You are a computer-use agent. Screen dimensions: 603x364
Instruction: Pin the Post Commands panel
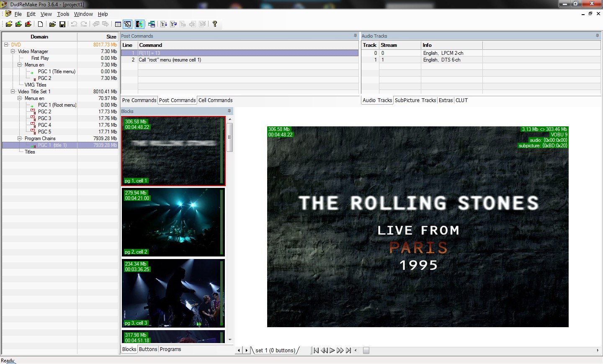[x=356, y=36]
